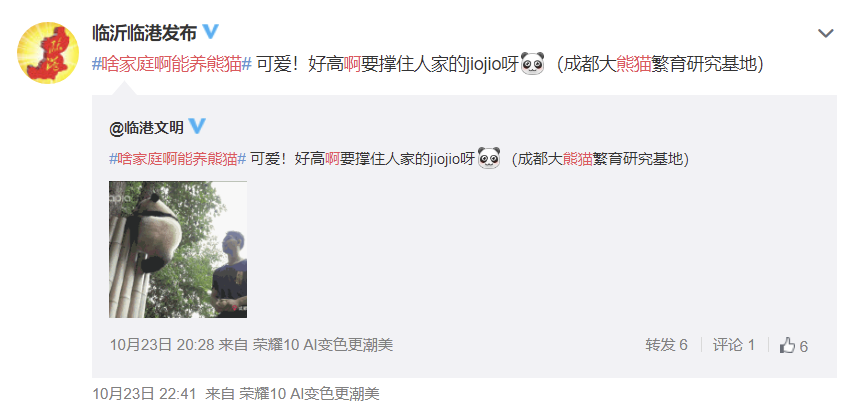Open the 临沂临港发布 account name link

[x=144, y=33]
